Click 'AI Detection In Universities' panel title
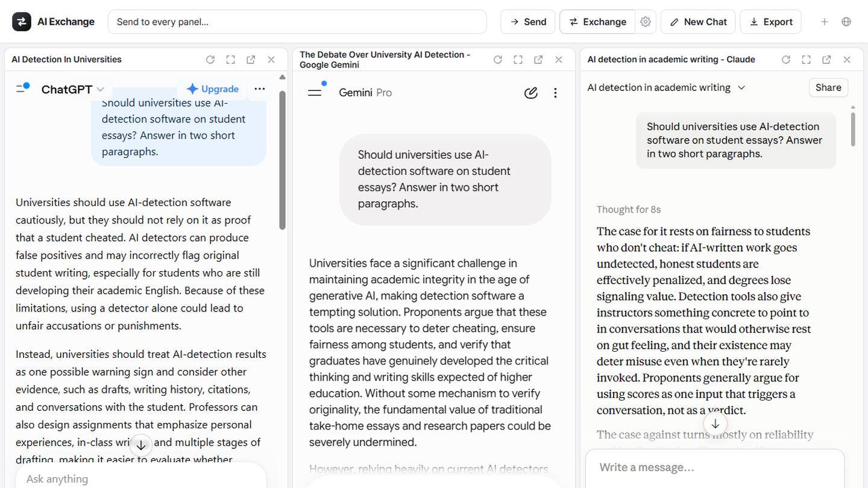 point(66,60)
